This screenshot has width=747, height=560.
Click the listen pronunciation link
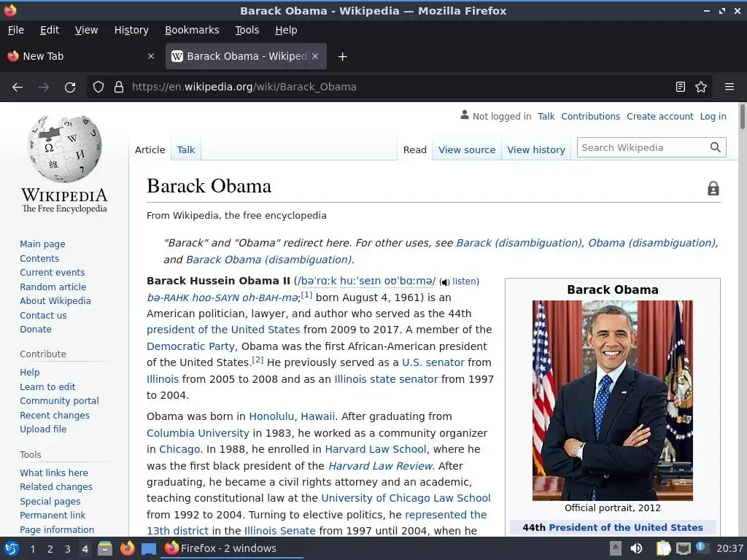465,281
